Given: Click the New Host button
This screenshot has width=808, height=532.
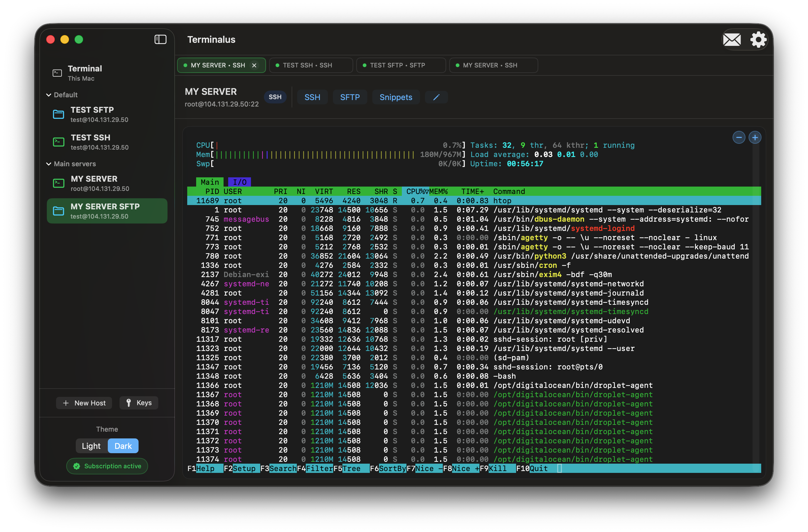Looking at the screenshot, I should (x=84, y=403).
